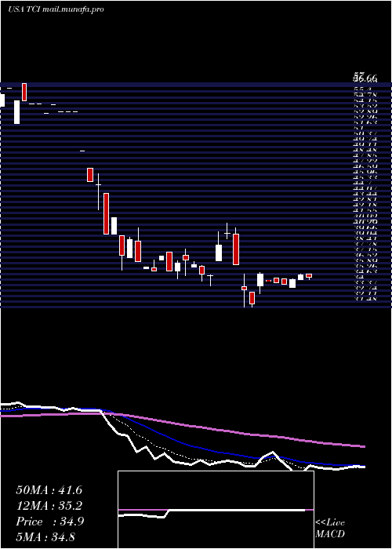
Task: Click the '12MA : 35.2' readout
Action: (49, 506)
